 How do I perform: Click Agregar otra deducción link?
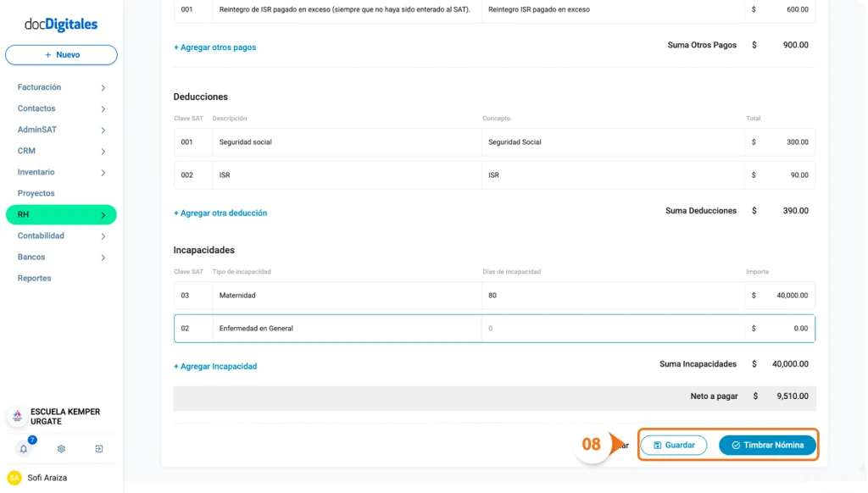coord(220,213)
